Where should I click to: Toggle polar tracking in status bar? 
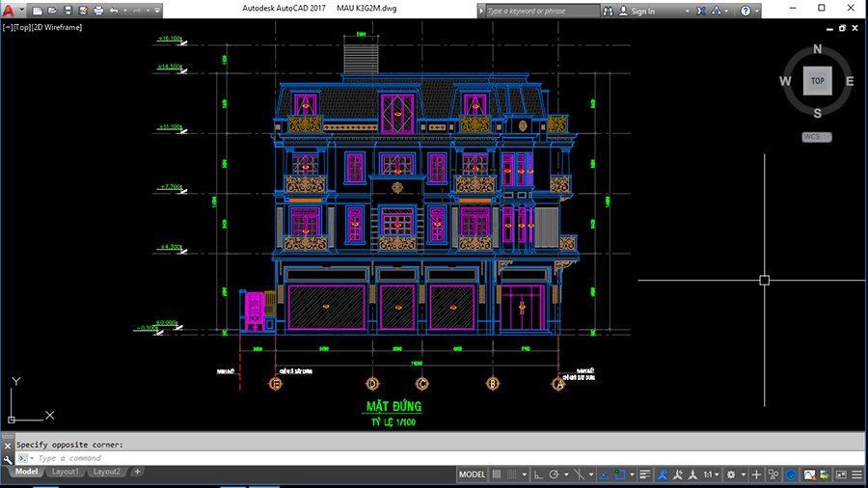click(x=554, y=474)
